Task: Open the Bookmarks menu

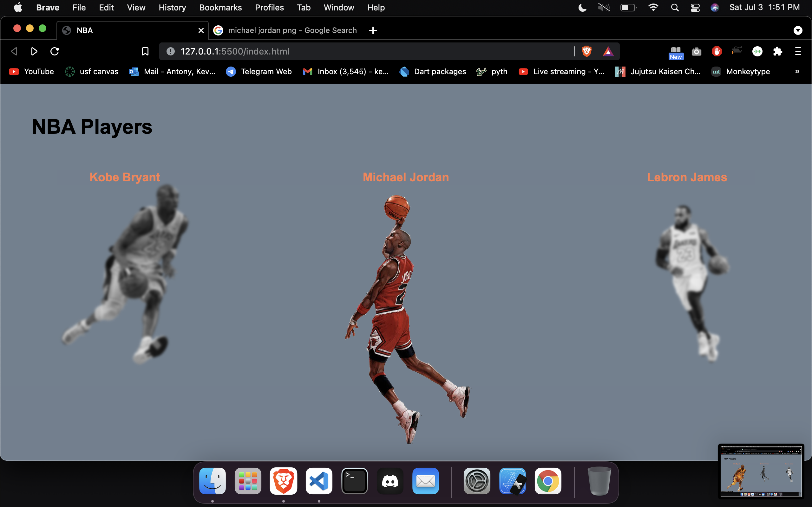Action: pos(220,7)
